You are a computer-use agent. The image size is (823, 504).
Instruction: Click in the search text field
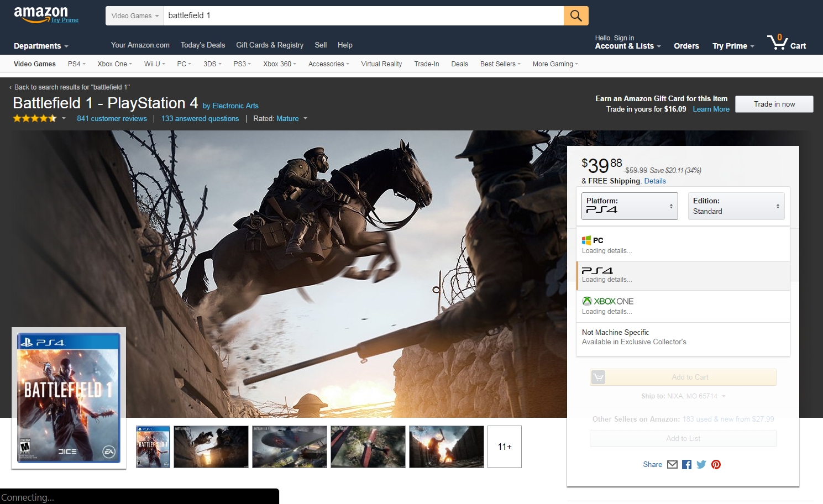[x=364, y=15]
